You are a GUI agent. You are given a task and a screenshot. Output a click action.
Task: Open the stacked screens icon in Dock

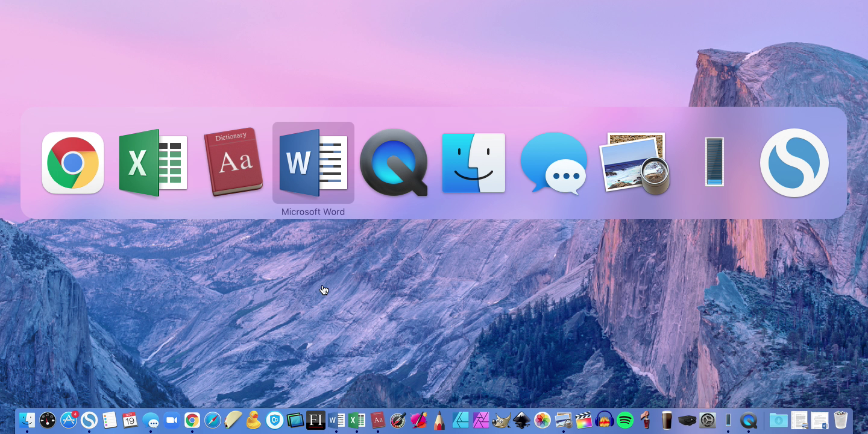[x=295, y=420]
